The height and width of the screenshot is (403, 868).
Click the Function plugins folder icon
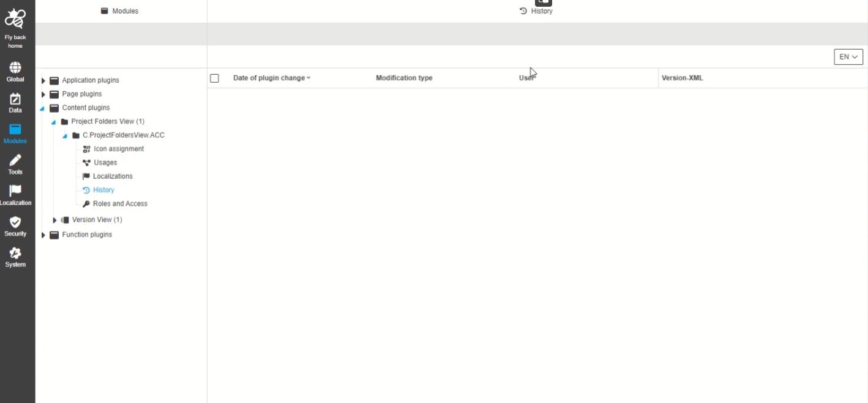point(54,235)
